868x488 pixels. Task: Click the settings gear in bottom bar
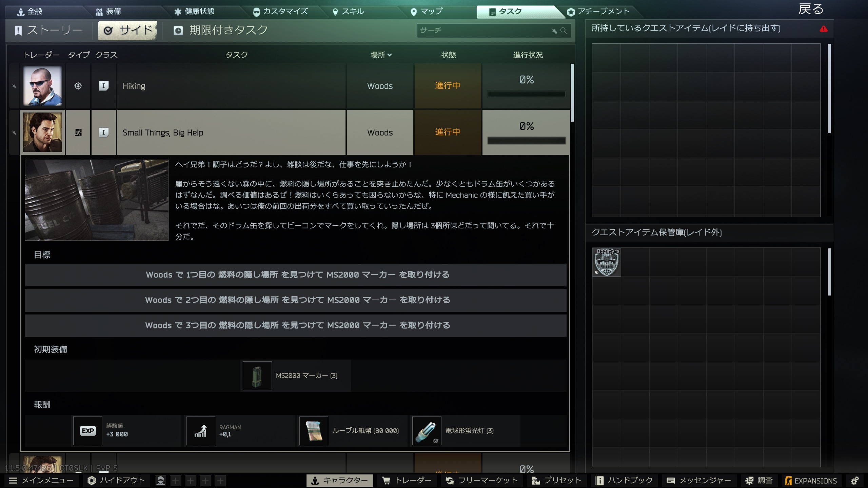pyautogui.click(x=855, y=480)
